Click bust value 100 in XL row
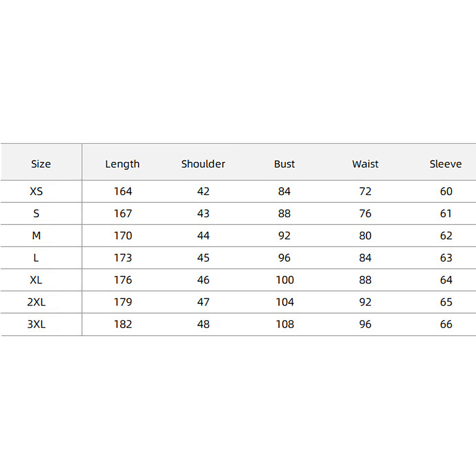 click(x=285, y=280)
